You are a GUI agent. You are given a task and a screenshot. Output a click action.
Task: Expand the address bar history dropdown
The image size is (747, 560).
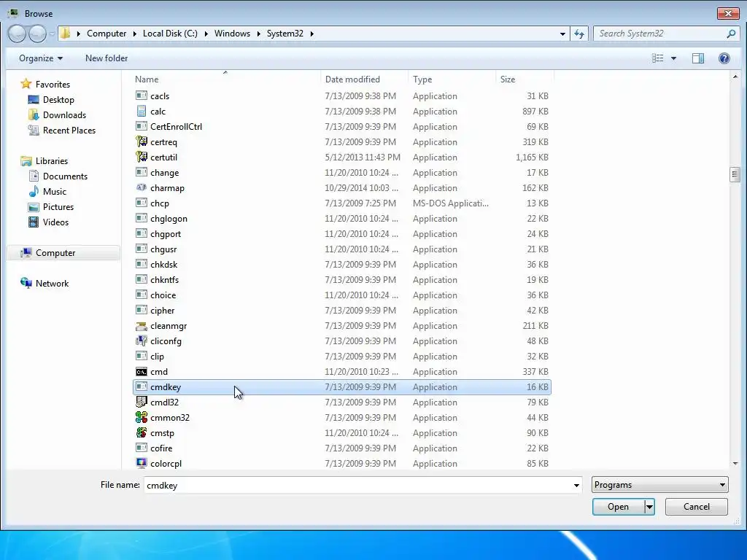[x=562, y=34]
